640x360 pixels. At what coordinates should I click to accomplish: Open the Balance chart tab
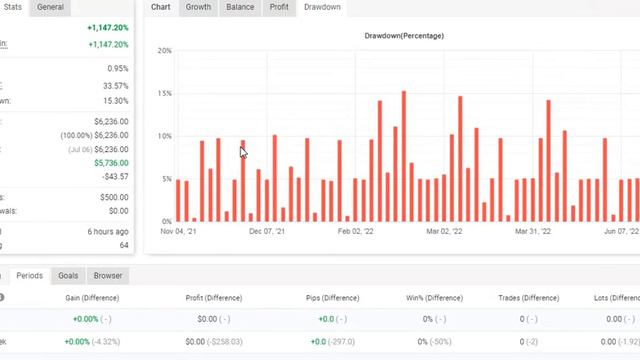tap(240, 7)
